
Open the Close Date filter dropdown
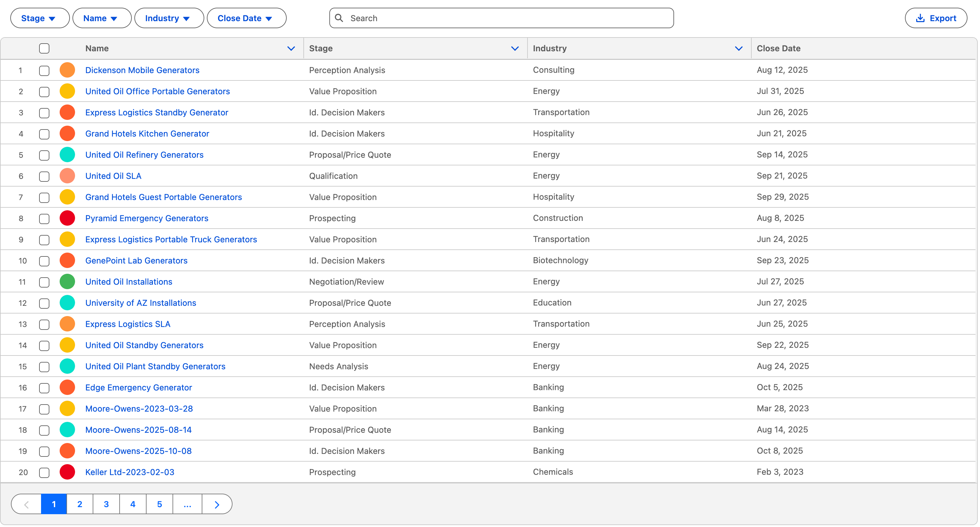click(x=246, y=18)
